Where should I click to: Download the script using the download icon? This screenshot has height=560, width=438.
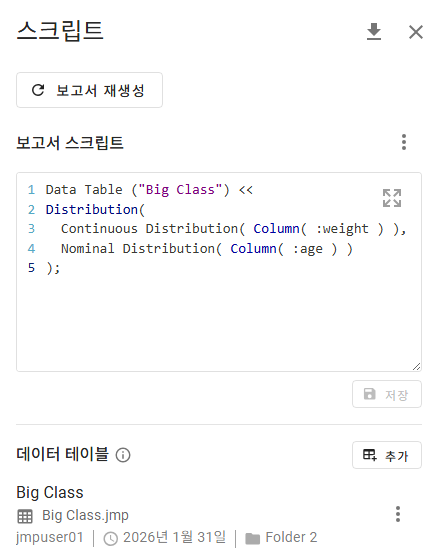(374, 32)
